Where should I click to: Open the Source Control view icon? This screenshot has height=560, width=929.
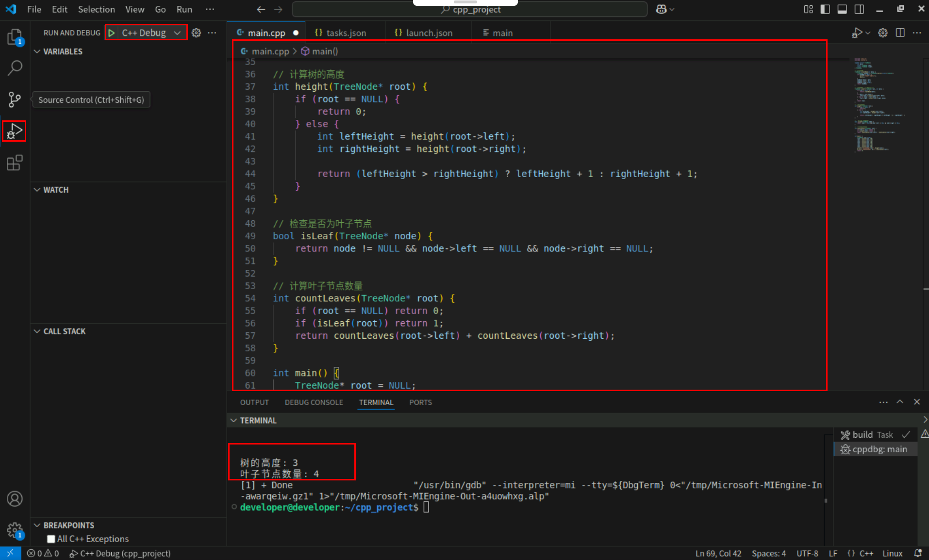coord(15,99)
